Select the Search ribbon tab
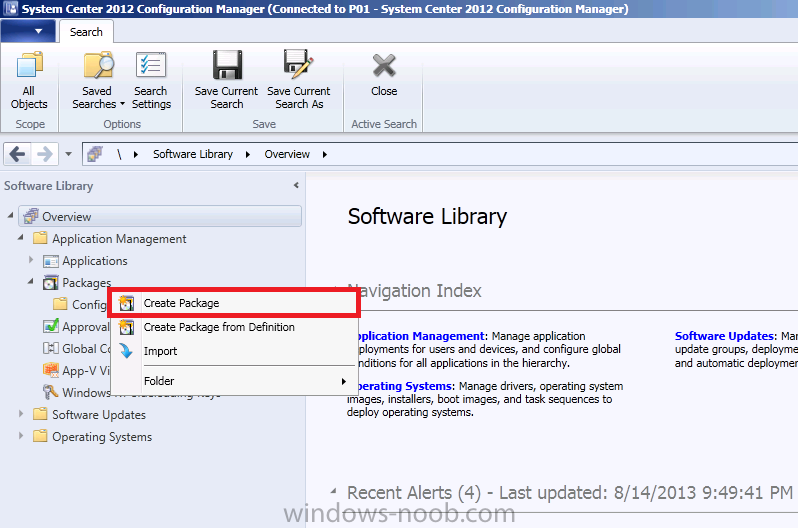This screenshot has width=798, height=528. pyautogui.click(x=86, y=32)
